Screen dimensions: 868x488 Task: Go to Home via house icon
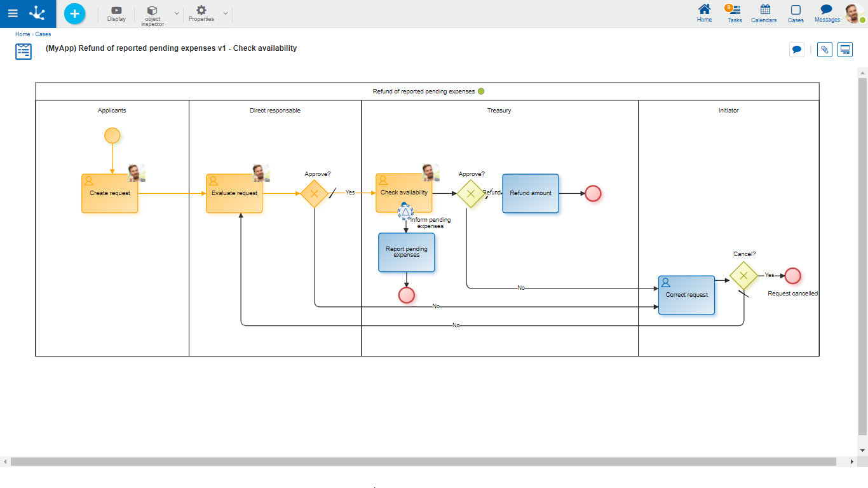(704, 13)
